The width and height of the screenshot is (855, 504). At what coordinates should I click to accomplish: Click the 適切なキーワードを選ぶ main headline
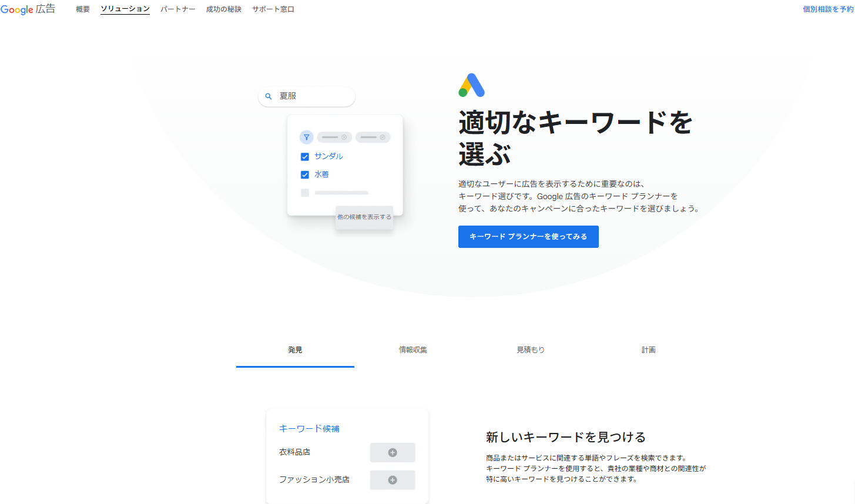point(575,139)
